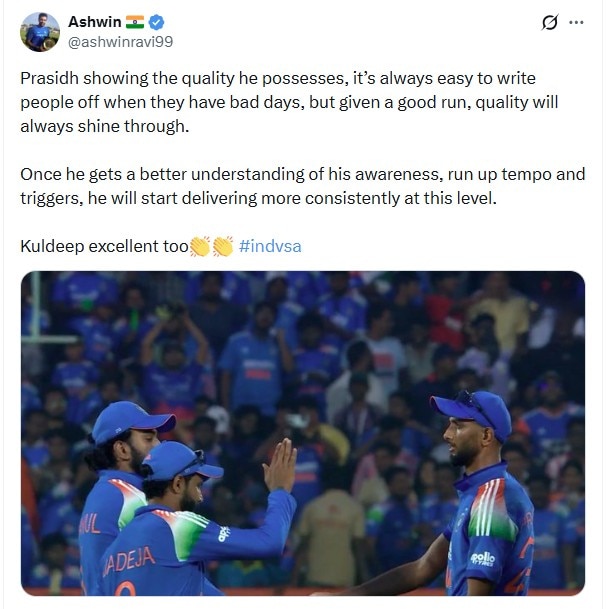Click the 'Kuldeep excellent too' text
The height and width of the screenshot is (609, 607).
(104, 246)
